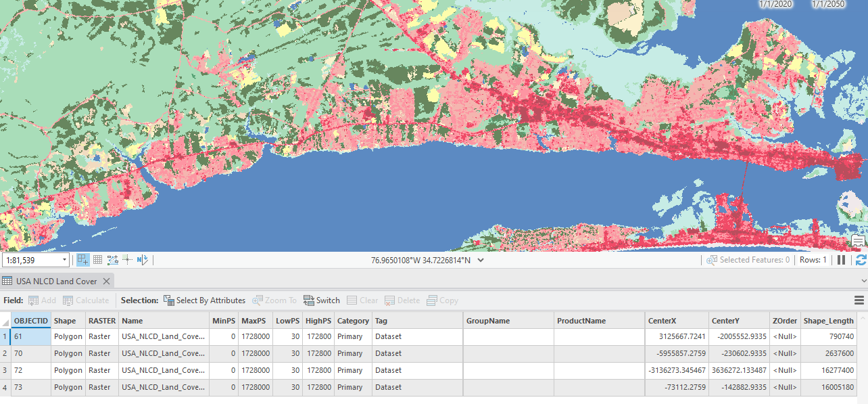Toggle the map grid icon
Viewport: 868px width, 404px height.
click(x=98, y=260)
